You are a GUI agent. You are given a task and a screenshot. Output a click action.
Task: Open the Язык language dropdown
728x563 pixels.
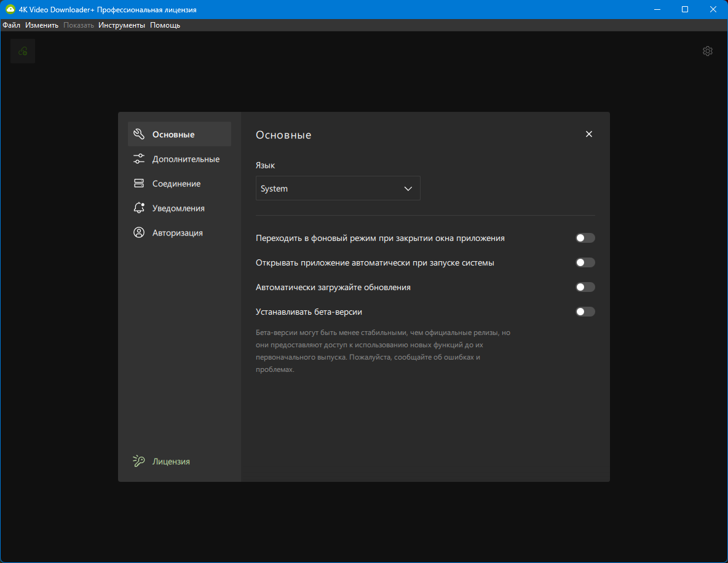pyautogui.click(x=338, y=188)
